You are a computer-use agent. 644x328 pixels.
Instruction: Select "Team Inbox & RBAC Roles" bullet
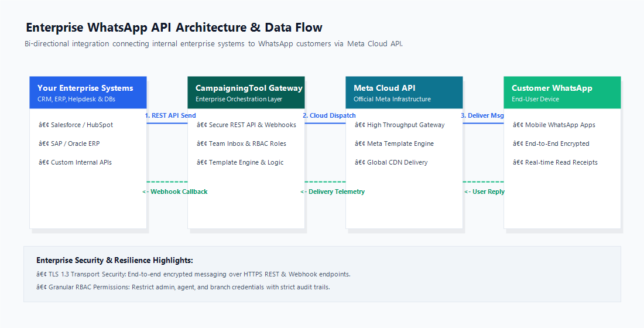(x=241, y=143)
